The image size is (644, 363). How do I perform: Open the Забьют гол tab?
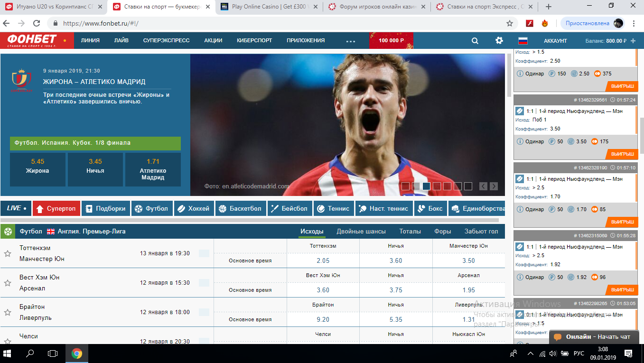click(481, 232)
